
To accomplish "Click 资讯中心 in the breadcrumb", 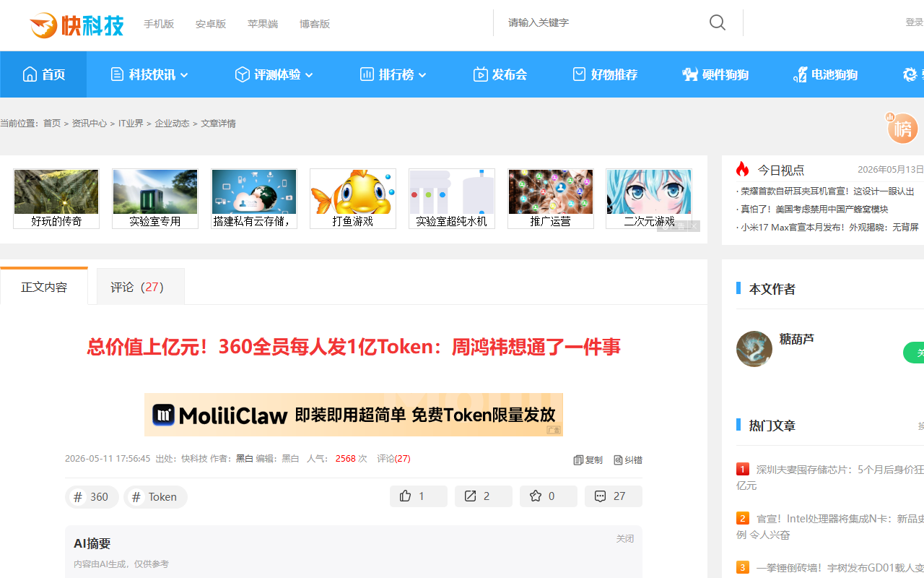I will (90, 124).
